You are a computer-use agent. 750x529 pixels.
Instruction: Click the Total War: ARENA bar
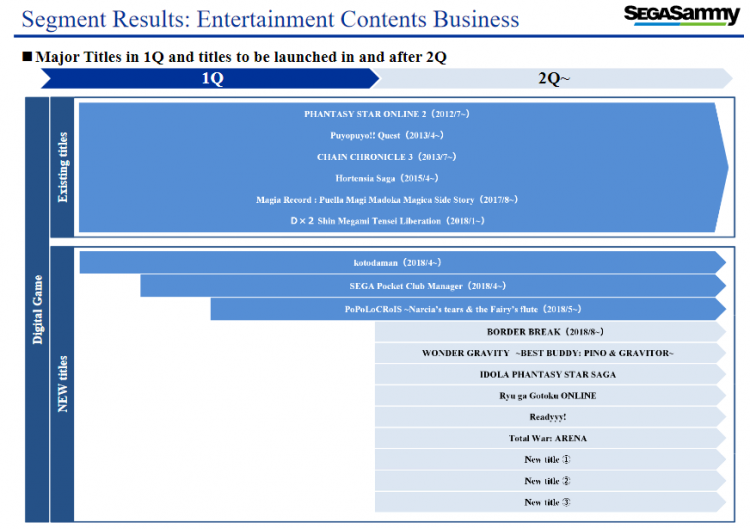tap(547, 438)
